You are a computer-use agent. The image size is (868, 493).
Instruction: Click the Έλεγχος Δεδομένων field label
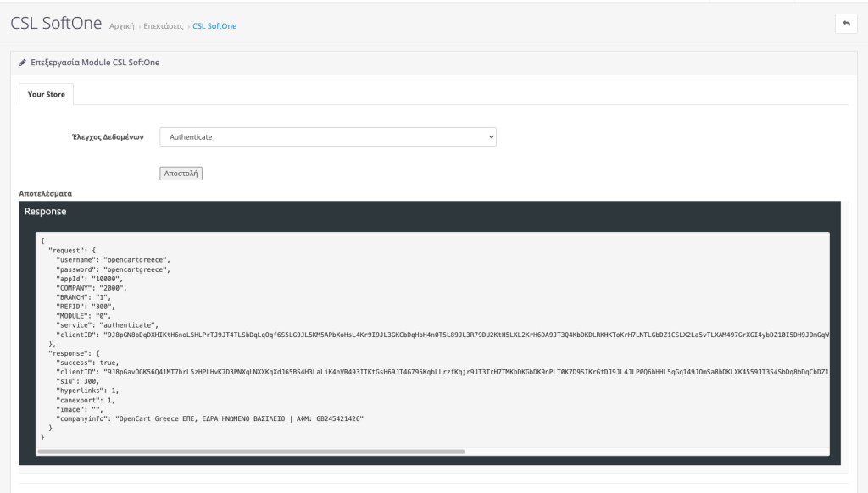click(108, 137)
